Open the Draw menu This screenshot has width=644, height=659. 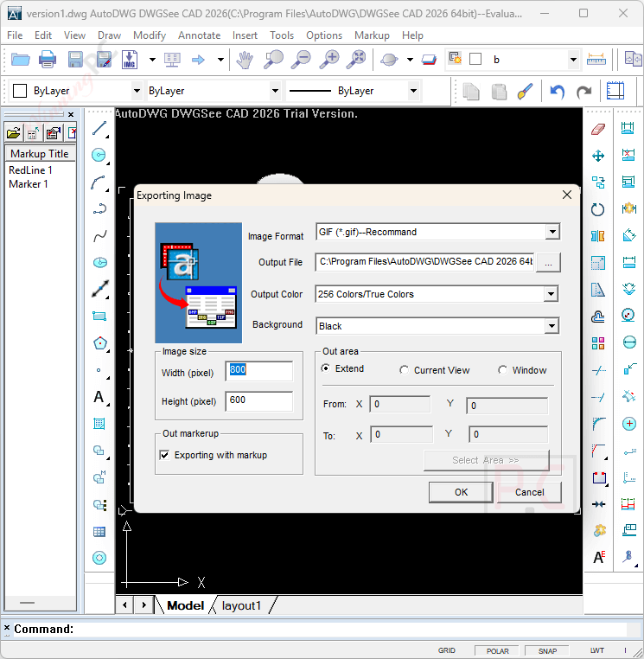[x=109, y=35]
